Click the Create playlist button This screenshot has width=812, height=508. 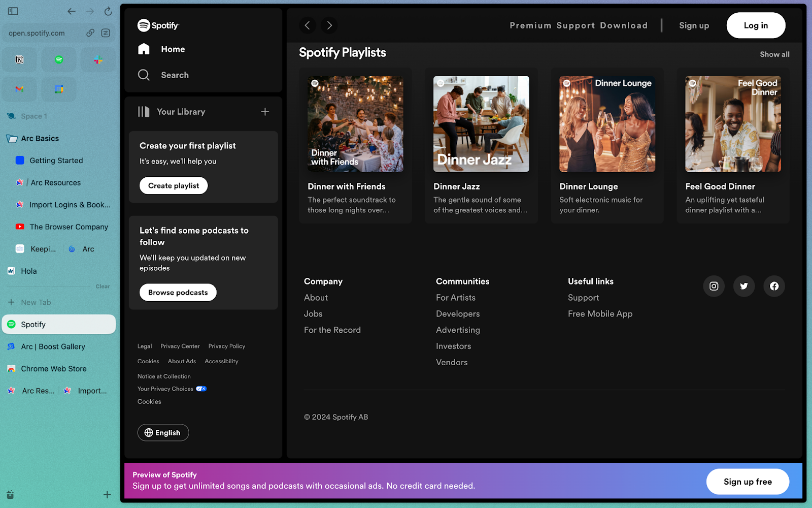(174, 185)
